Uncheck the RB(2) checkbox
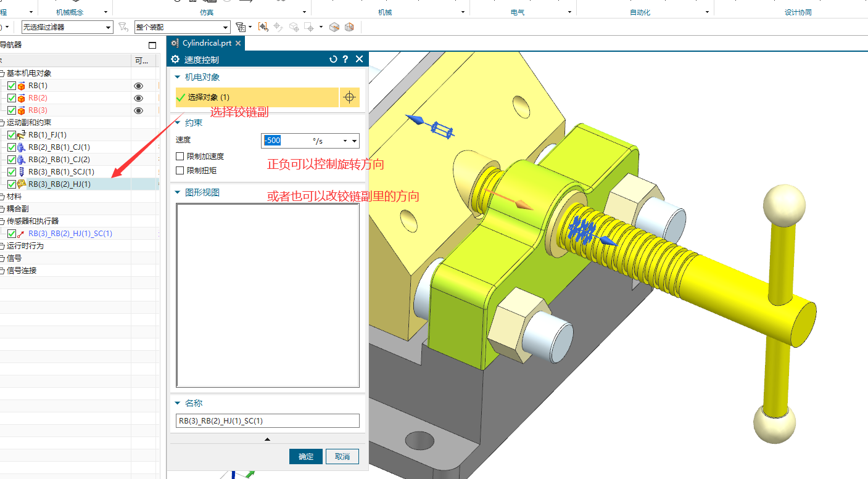868x479 pixels. [x=12, y=98]
